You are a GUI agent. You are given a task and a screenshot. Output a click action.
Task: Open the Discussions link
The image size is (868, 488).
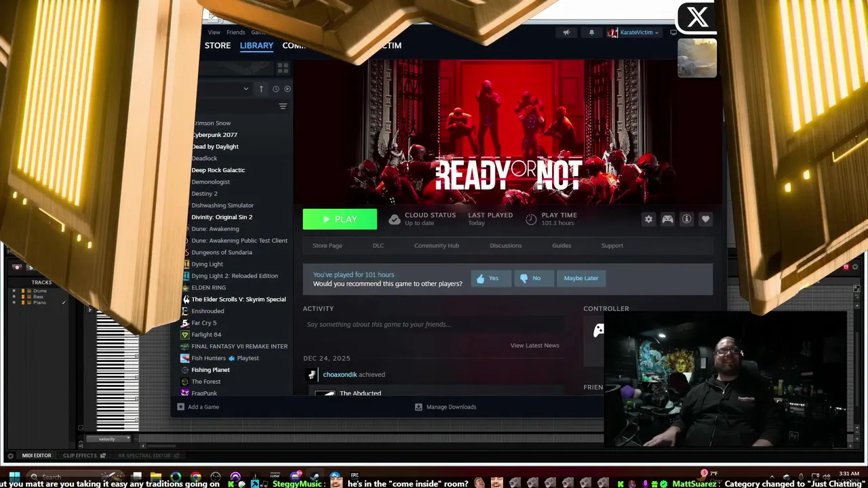(x=506, y=245)
